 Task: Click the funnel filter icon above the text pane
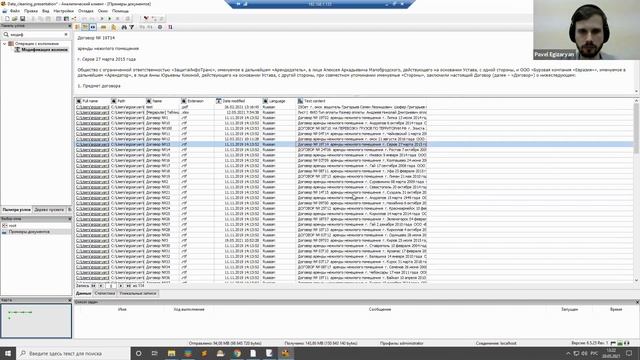point(131,27)
